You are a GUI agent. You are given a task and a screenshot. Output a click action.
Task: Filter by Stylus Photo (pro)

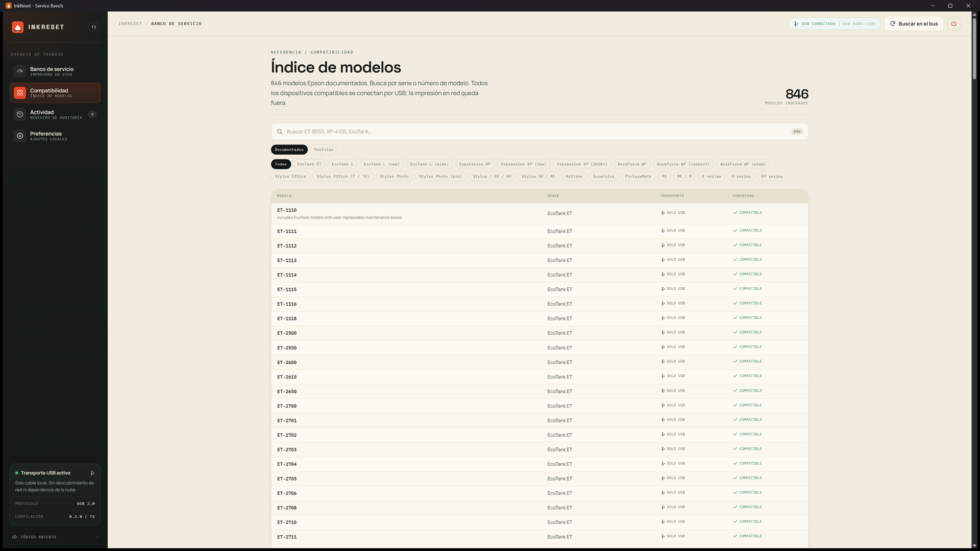coord(440,177)
